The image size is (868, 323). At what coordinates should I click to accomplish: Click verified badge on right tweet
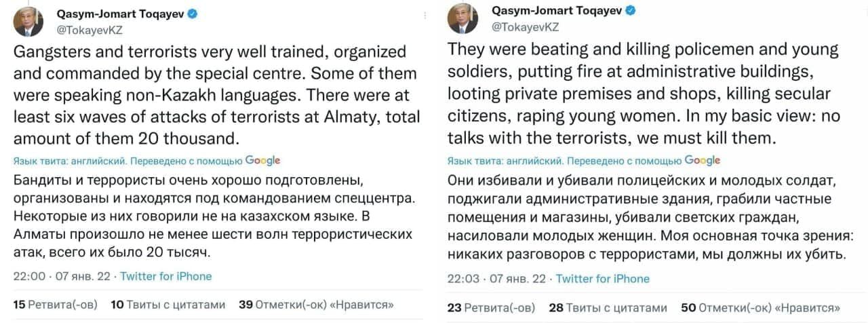630,10
